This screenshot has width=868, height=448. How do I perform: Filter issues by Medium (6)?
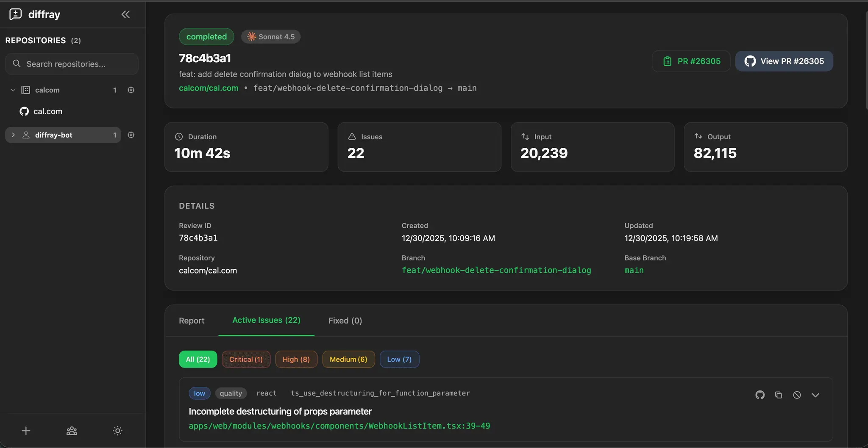click(x=348, y=359)
